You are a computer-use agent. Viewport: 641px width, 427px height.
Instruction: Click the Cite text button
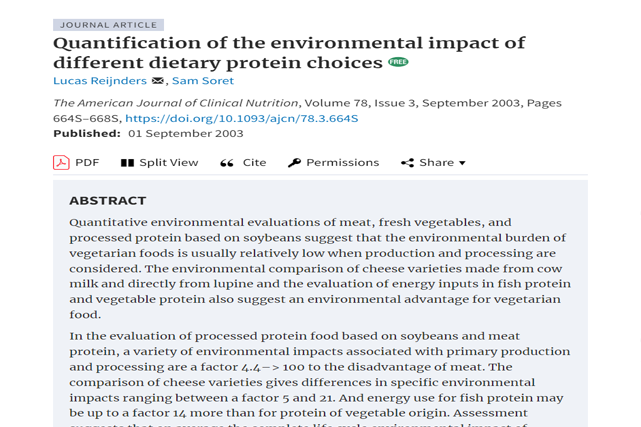click(254, 163)
